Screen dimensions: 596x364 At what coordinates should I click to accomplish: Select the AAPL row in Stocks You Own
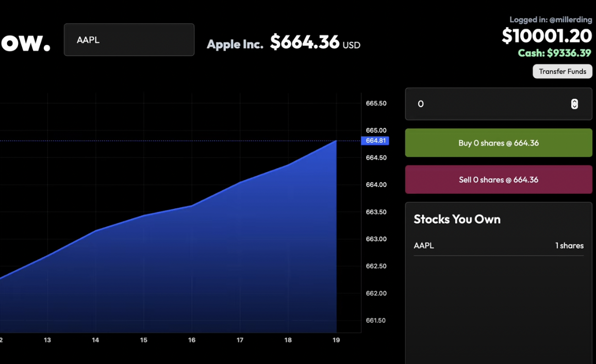(x=498, y=246)
